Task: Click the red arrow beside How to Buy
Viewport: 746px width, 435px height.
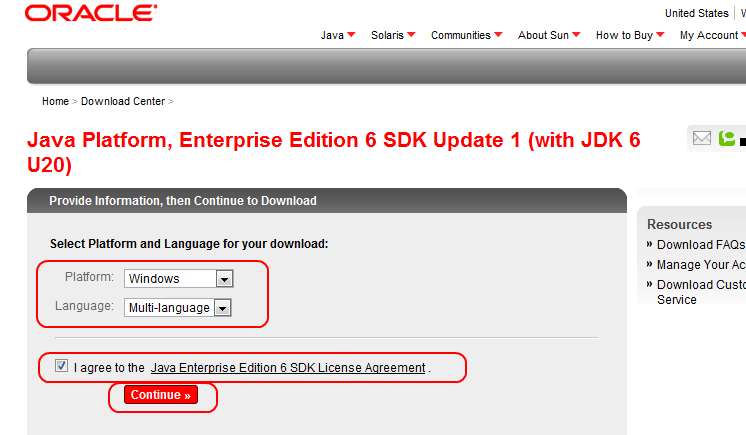Action: tap(661, 36)
